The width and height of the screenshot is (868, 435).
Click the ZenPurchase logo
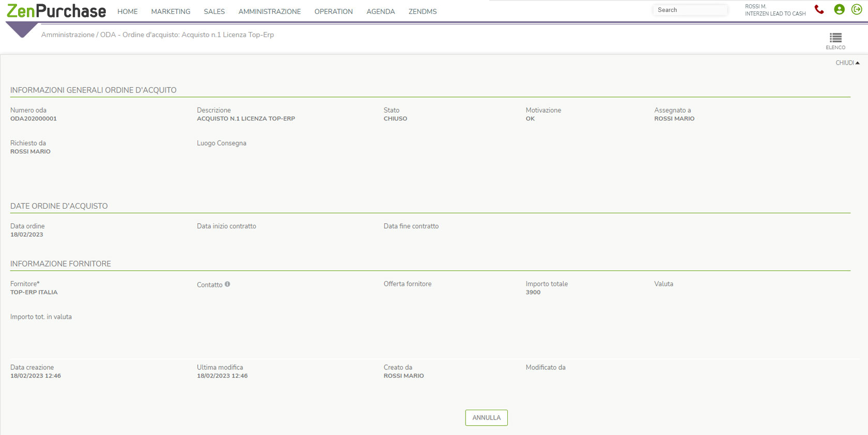coord(56,11)
